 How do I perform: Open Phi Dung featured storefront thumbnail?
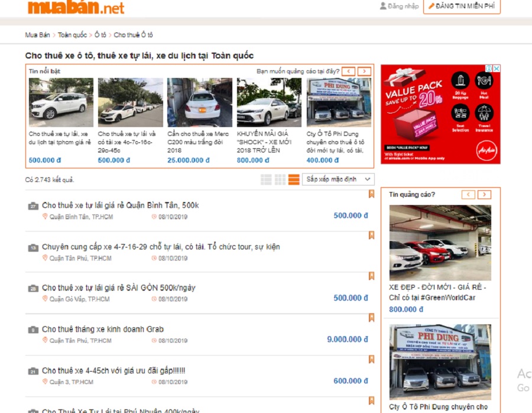coord(339,102)
